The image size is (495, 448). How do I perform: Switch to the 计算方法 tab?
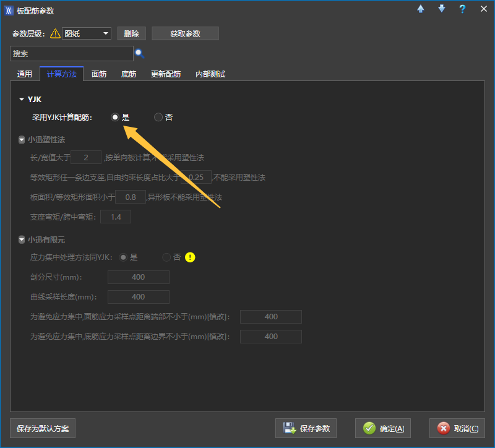(x=61, y=74)
